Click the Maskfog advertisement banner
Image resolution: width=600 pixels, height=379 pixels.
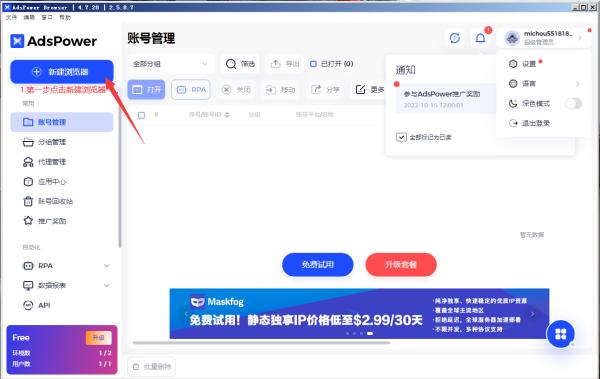tap(359, 314)
